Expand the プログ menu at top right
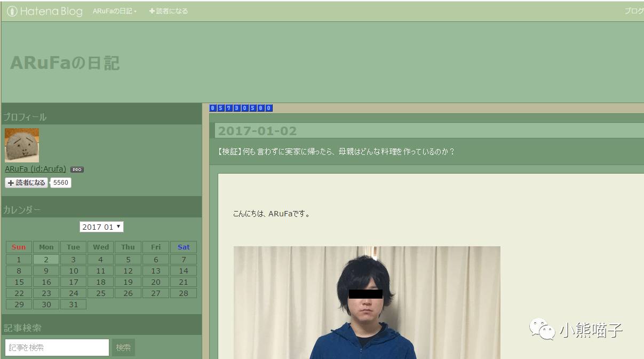 [634, 11]
